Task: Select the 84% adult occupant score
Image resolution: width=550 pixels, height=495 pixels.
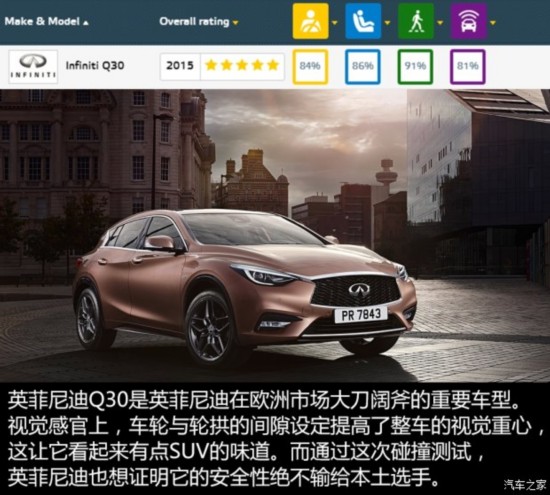Action: (x=310, y=67)
